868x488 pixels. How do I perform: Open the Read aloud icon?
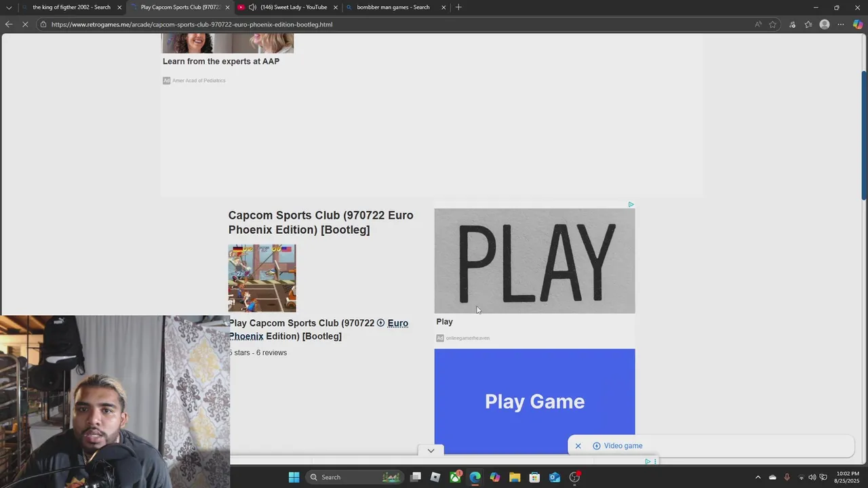tap(757, 24)
